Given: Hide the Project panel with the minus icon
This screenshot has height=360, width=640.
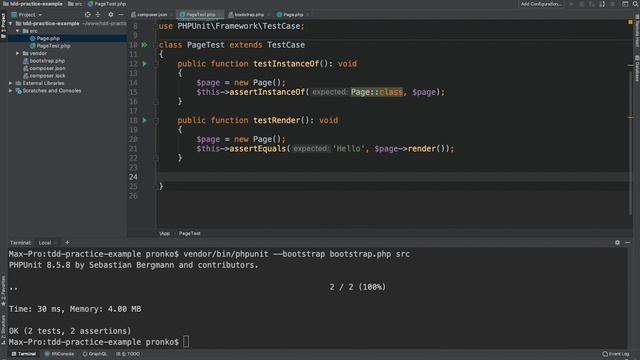Looking at the screenshot, I should coord(121,15).
